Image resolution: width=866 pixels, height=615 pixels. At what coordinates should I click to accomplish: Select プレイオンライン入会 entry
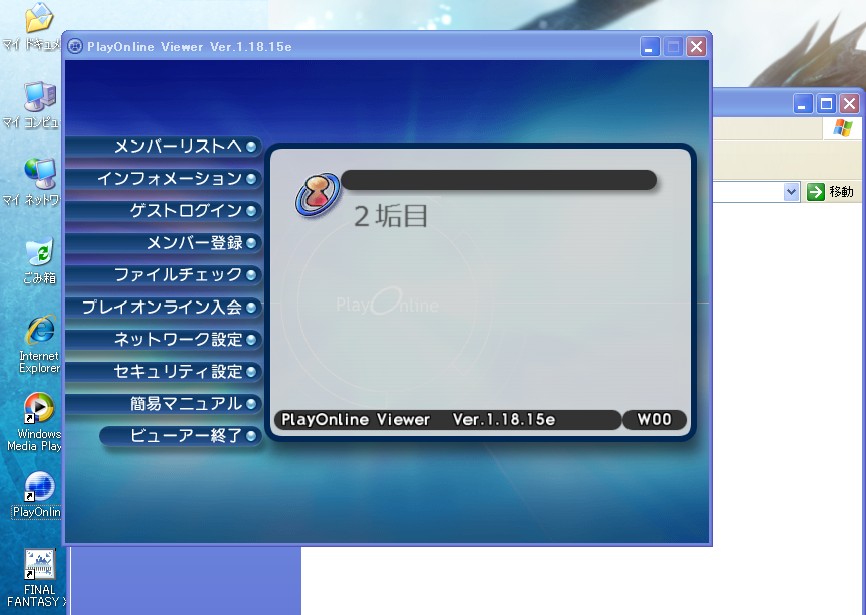161,307
